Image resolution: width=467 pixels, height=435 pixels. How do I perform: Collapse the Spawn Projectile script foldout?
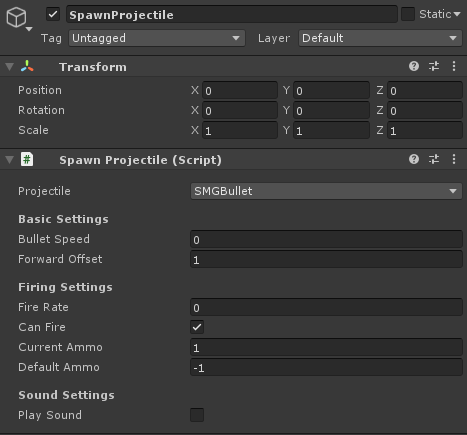9,160
